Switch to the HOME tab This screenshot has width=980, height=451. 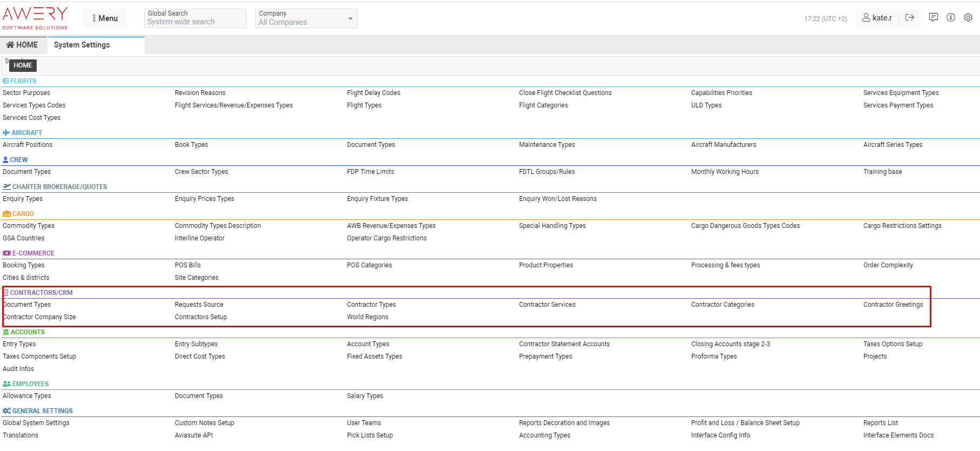23,45
